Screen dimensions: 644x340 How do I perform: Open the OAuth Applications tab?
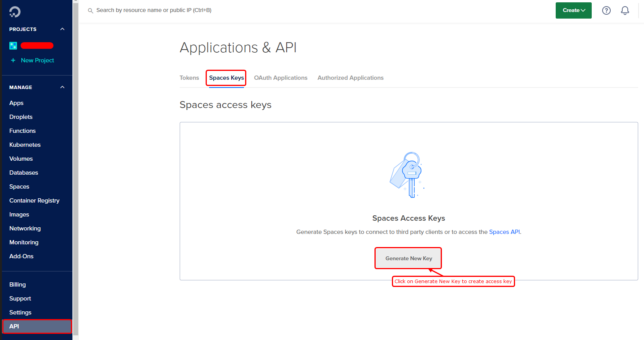pyautogui.click(x=281, y=78)
